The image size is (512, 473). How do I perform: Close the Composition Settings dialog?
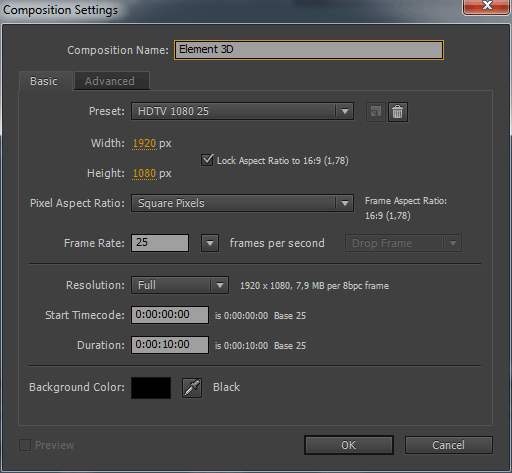tap(486, 6)
